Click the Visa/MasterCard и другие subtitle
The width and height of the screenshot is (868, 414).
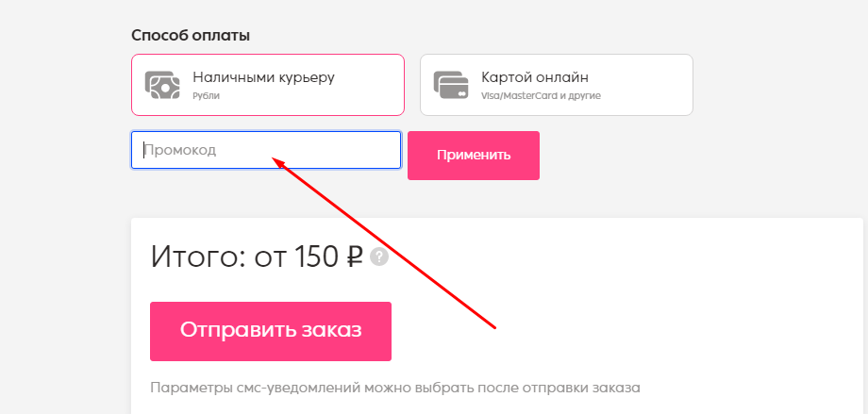(541, 96)
